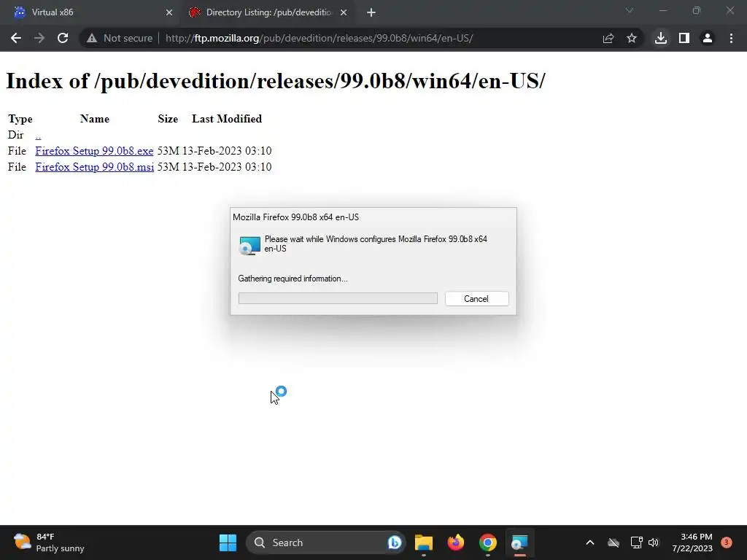Open Chrome three-dot menu

click(731, 38)
